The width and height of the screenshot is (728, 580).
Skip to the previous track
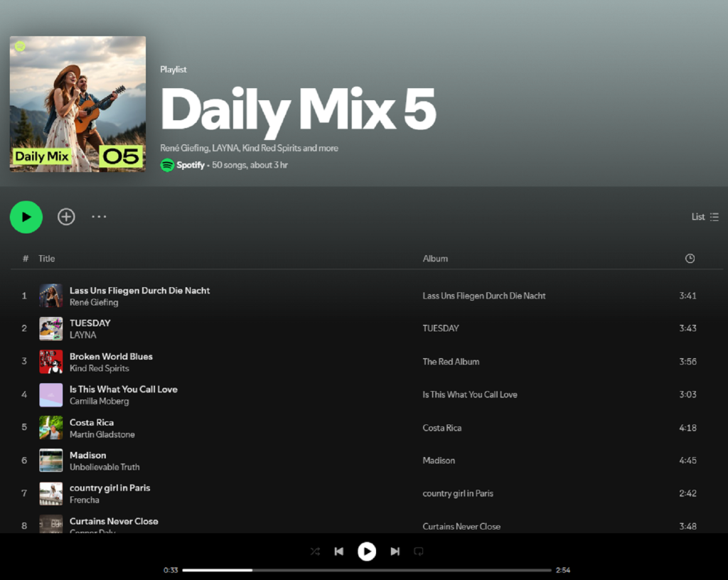[339, 552]
